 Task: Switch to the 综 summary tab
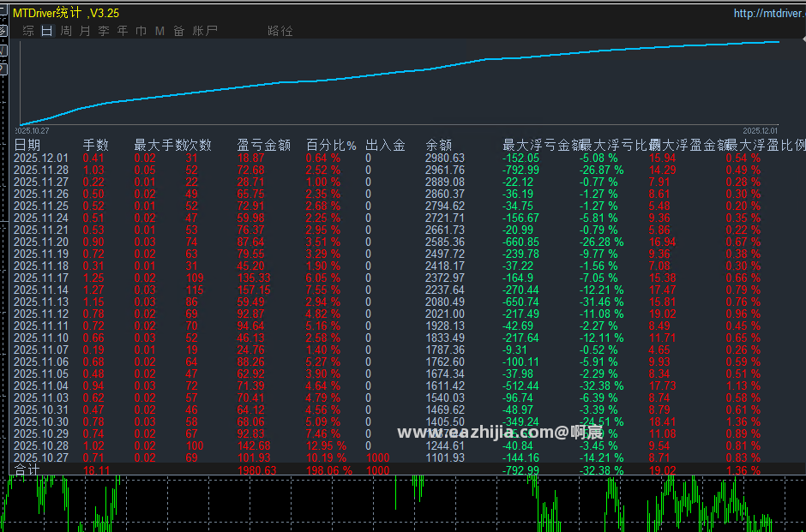[x=28, y=31]
